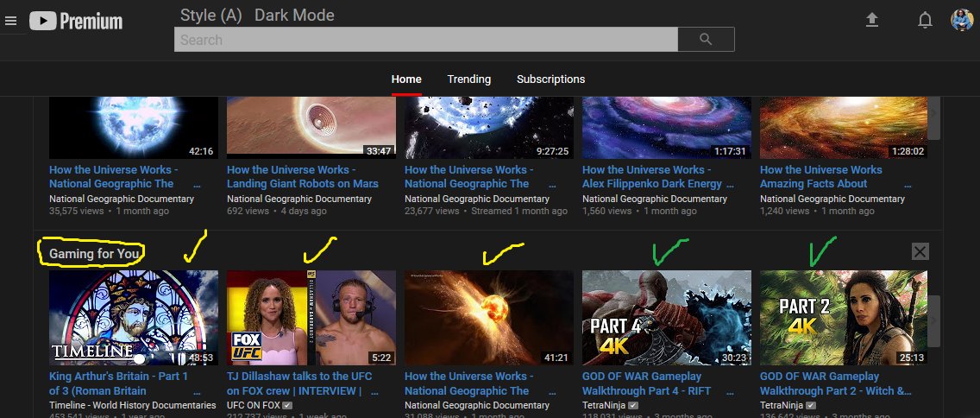Focus the Search input field

tap(425, 40)
